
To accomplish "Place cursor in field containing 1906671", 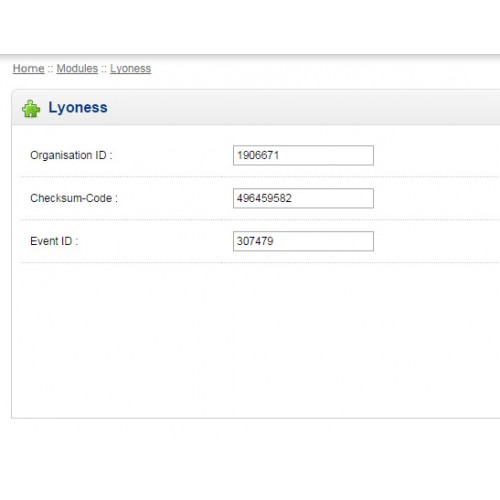I will [303, 155].
